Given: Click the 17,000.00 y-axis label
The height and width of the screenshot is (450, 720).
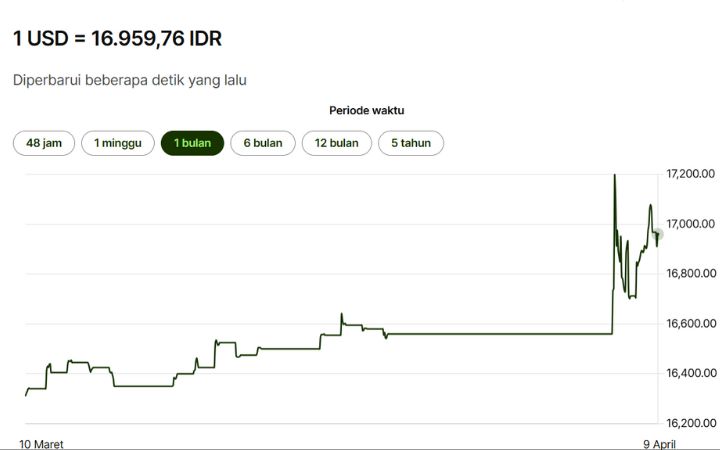Looking at the screenshot, I should click(691, 224).
